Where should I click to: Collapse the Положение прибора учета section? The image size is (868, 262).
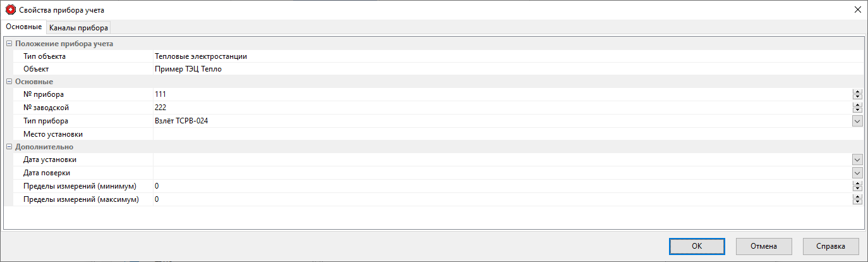click(x=9, y=44)
